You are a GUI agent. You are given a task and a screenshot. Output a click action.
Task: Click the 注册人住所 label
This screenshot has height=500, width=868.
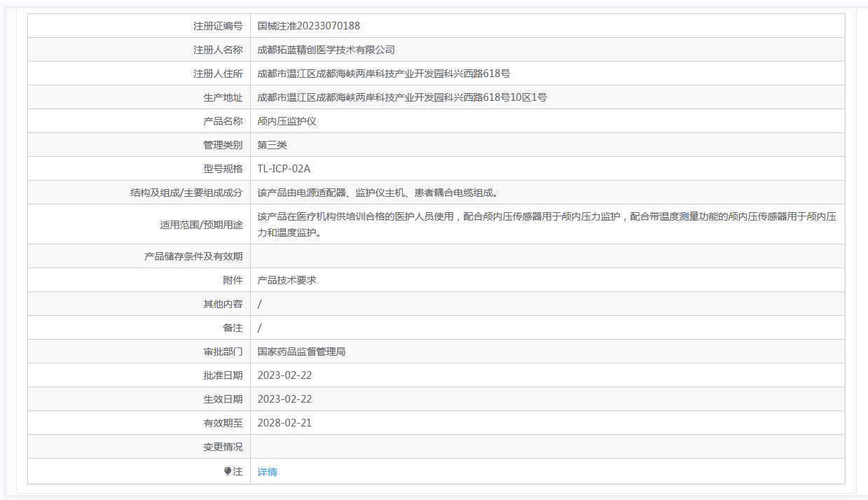[x=218, y=74]
